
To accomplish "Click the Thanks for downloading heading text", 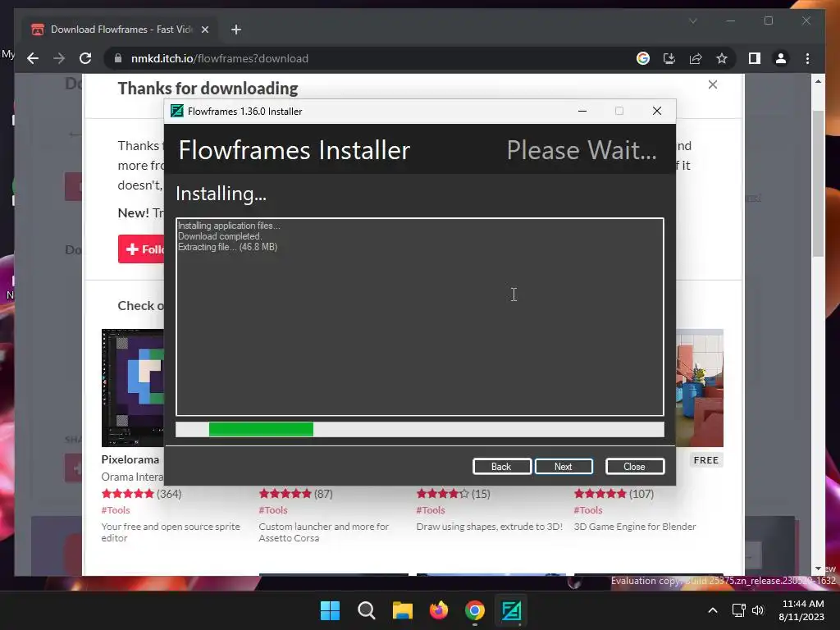I will point(208,89).
